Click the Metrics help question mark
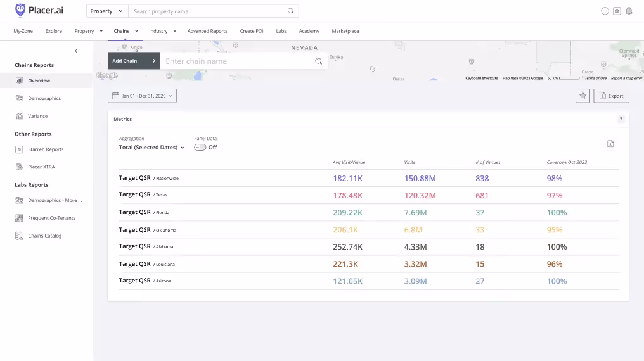The image size is (644, 361). [x=621, y=119]
